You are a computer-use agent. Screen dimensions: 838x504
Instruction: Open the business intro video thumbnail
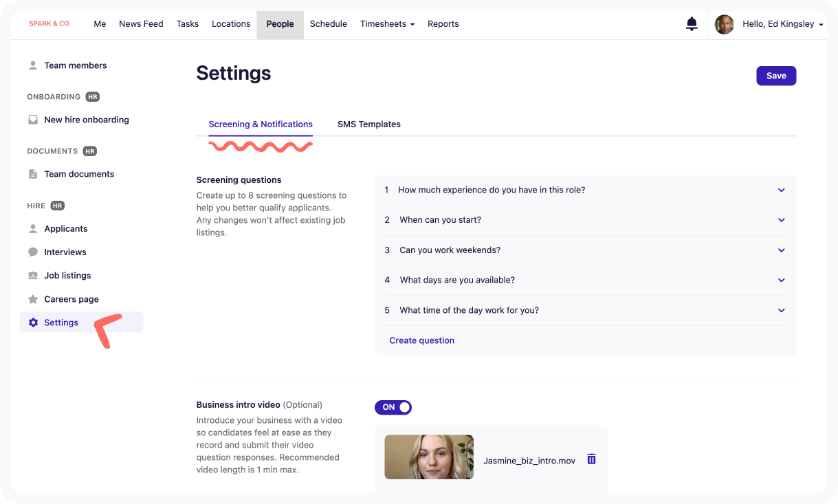[429, 457]
